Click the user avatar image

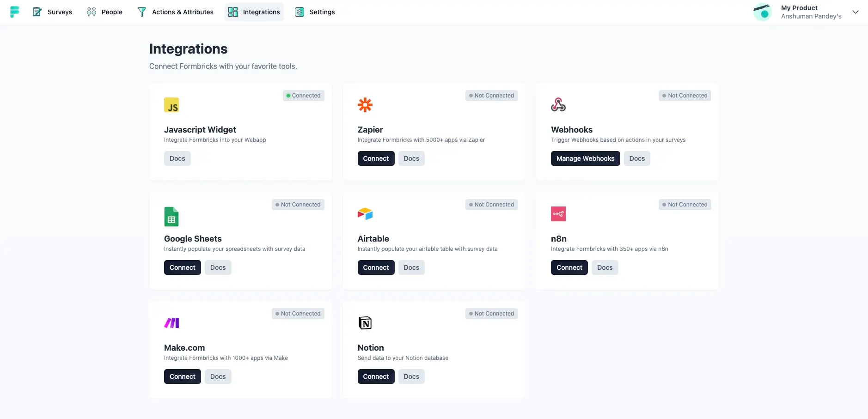(763, 12)
